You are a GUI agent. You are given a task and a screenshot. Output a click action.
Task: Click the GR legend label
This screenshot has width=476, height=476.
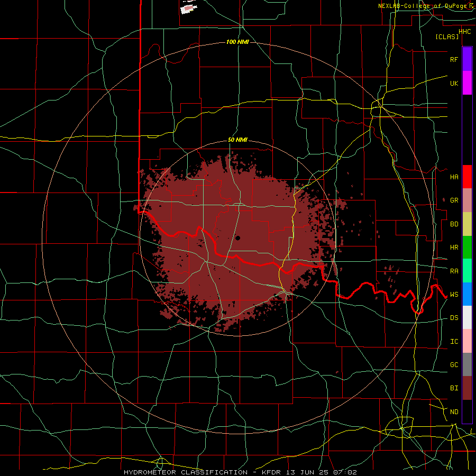tap(454, 200)
